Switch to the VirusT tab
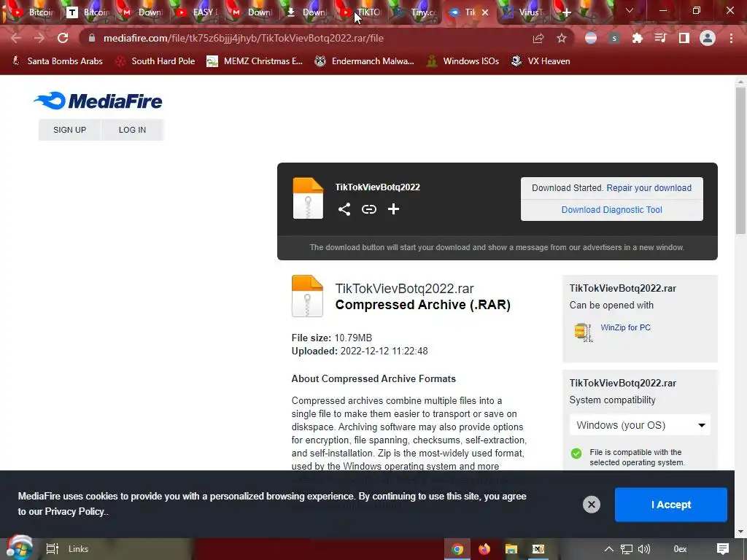The height and width of the screenshot is (560, 747). (x=523, y=12)
